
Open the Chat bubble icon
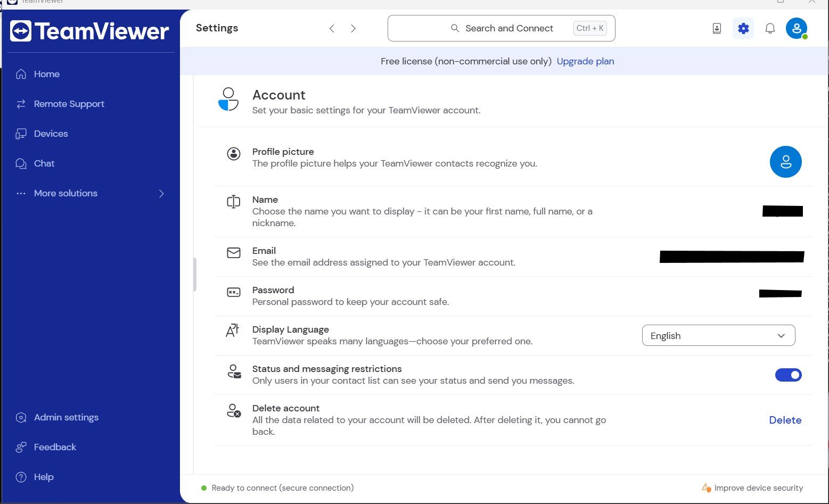(x=21, y=163)
